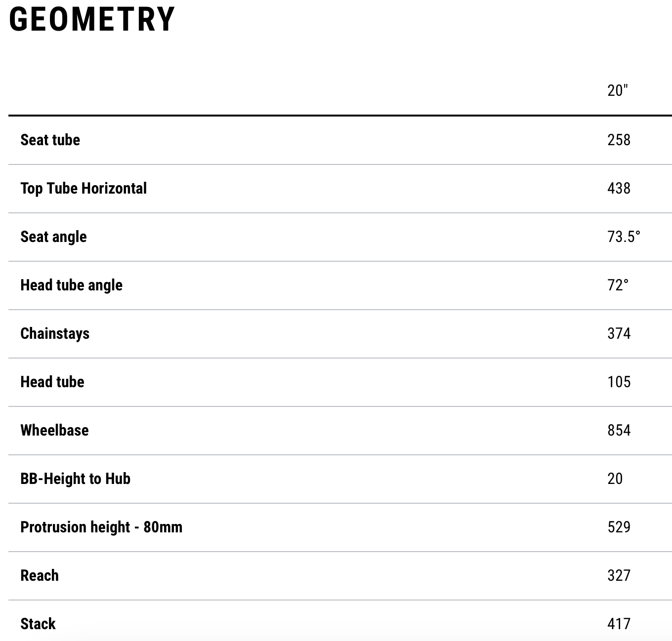
Task: Select the Chainstays row label
Action: (x=55, y=333)
